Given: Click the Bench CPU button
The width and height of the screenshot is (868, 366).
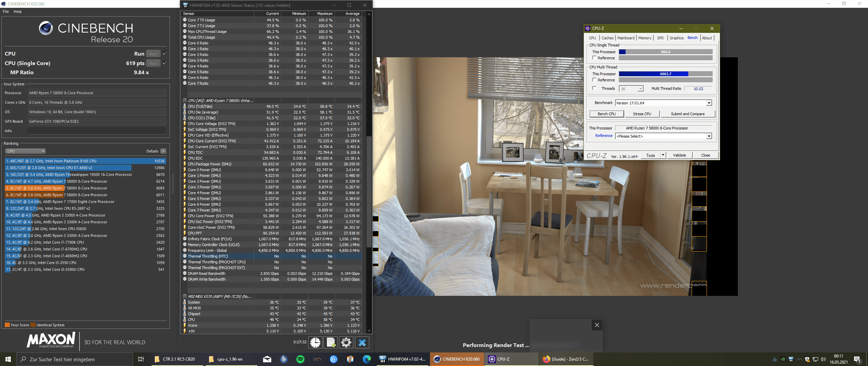Looking at the screenshot, I should click(606, 114).
